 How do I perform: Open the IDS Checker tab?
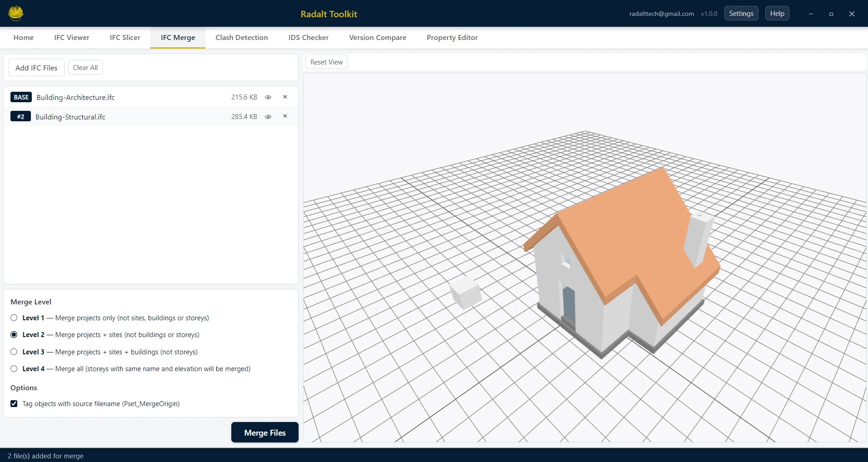coord(308,38)
